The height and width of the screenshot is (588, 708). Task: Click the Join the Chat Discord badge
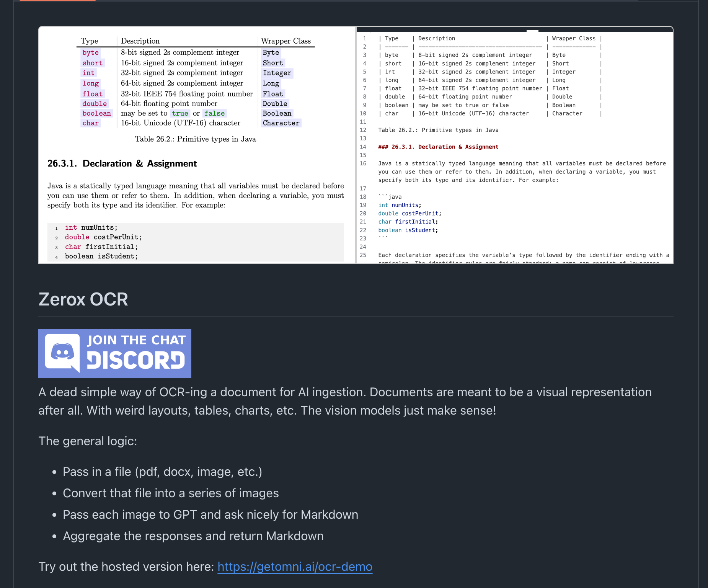click(x=115, y=353)
